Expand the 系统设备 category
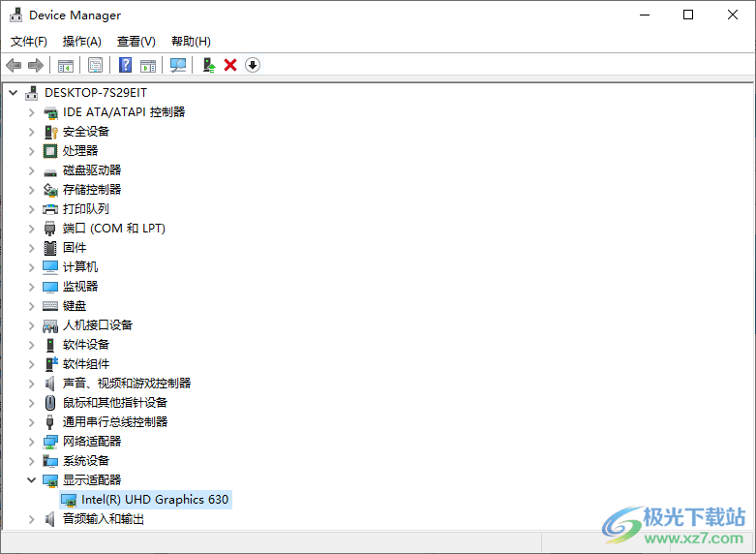The height and width of the screenshot is (554, 756). (31, 461)
